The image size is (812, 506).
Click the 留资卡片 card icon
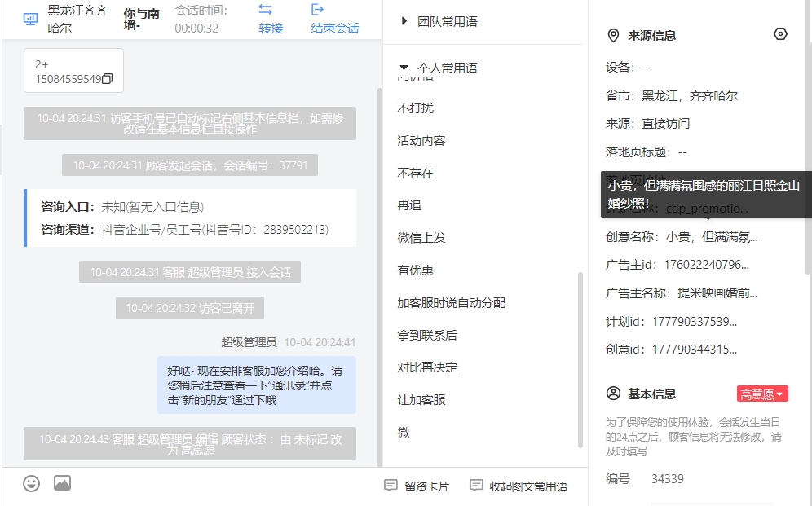(x=391, y=486)
